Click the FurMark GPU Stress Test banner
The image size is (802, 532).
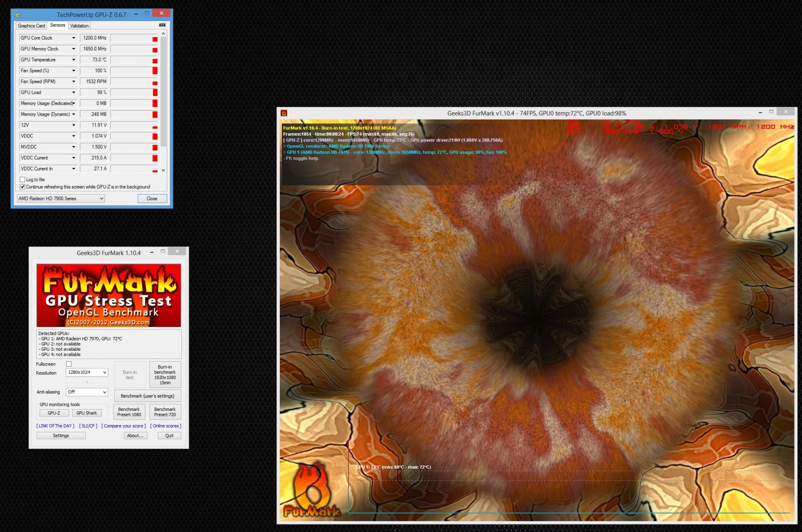109,295
